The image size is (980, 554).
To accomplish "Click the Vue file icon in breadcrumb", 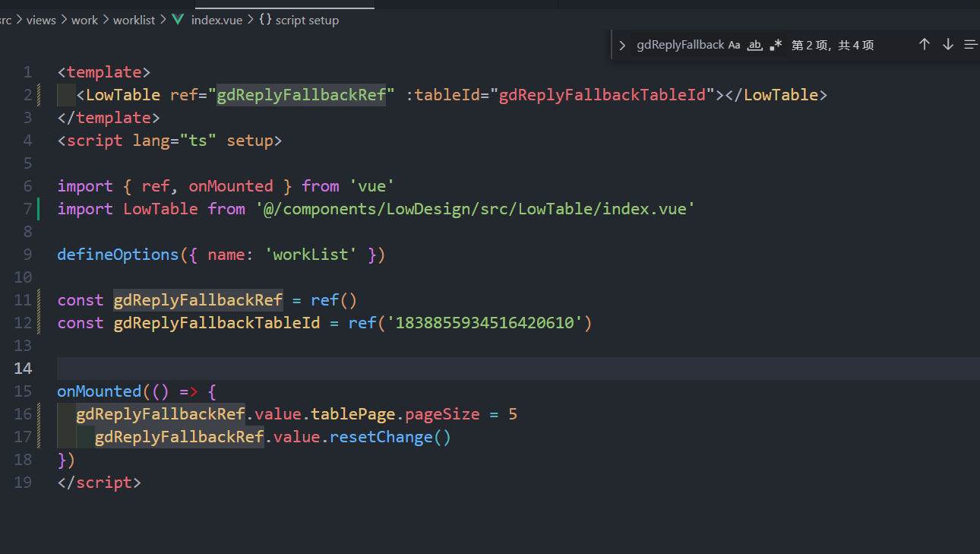I will [178, 21].
